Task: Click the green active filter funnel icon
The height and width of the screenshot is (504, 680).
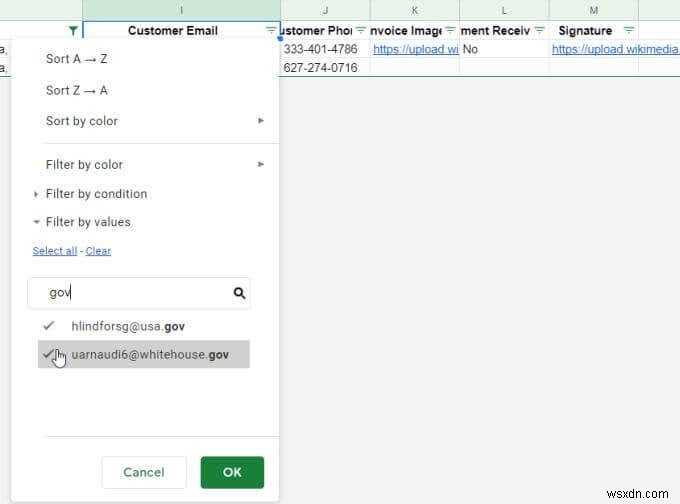Action: click(x=73, y=31)
